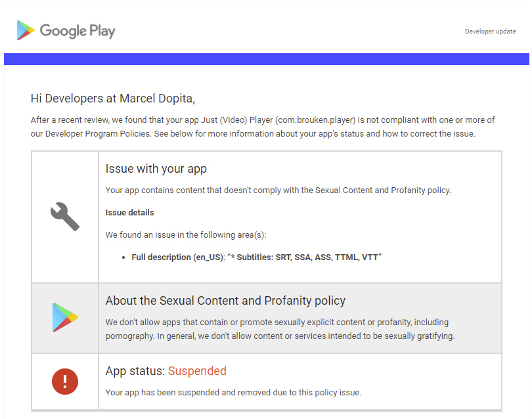The image size is (532, 419).
Task: Click the gray wrench issue icon
Action: pos(65,217)
